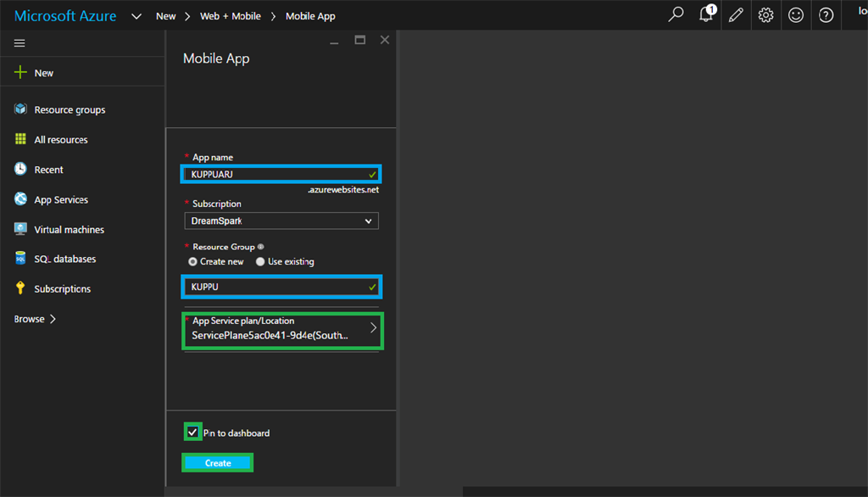The image size is (868, 497).
Task: Expand the App Service plan/Location chevron
Action: [373, 328]
